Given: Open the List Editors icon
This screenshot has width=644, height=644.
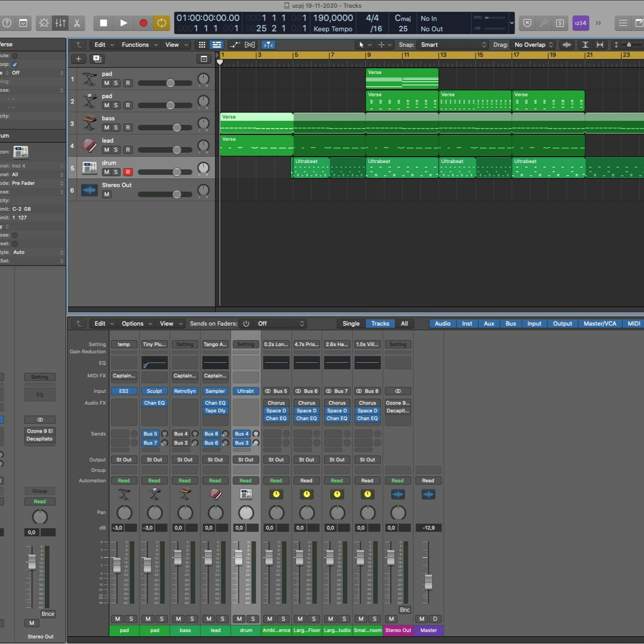Looking at the screenshot, I should (623, 23).
